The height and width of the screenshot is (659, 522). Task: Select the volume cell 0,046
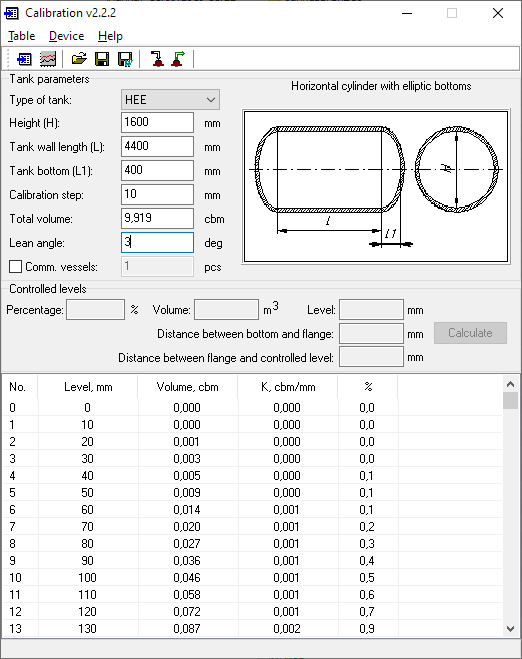[x=187, y=578]
